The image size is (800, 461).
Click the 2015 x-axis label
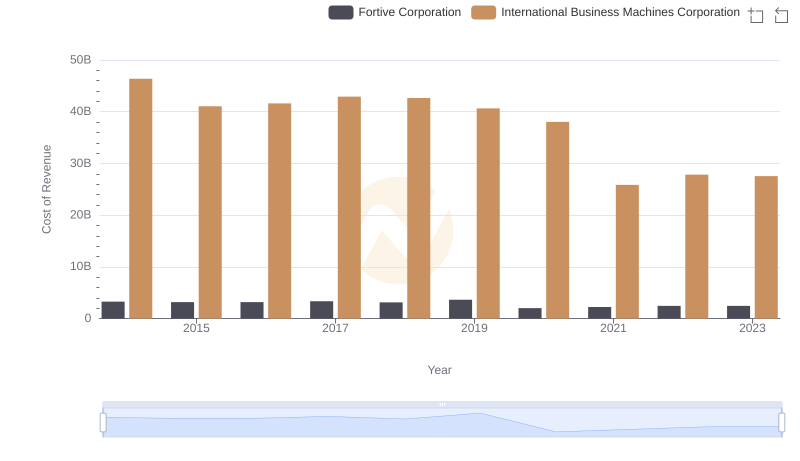pos(196,328)
